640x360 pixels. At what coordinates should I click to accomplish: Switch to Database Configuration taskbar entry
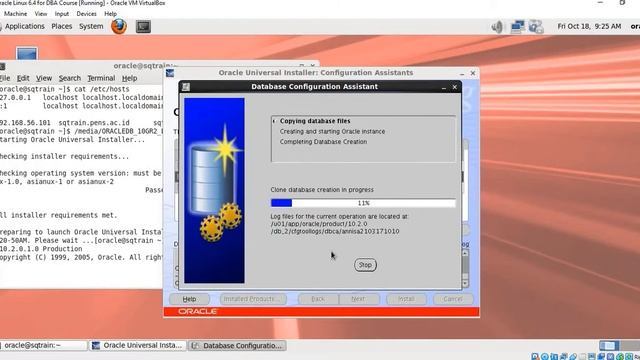click(x=237, y=345)
